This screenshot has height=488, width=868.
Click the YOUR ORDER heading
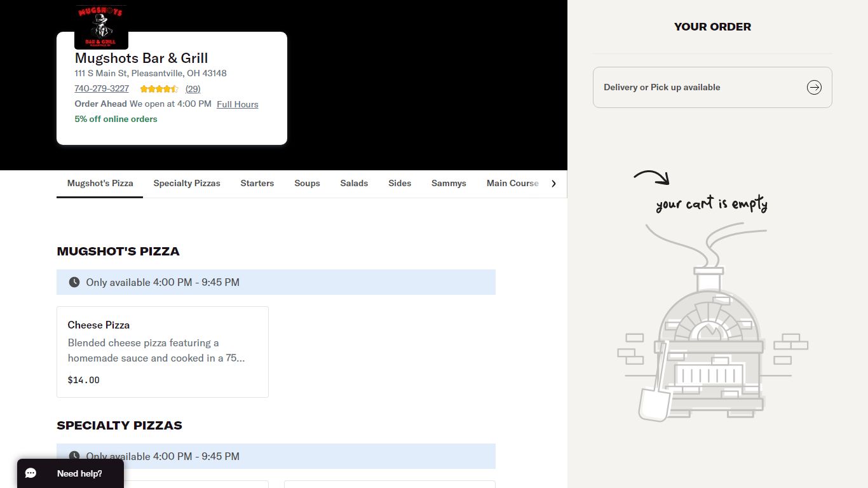tap(712, 27)
